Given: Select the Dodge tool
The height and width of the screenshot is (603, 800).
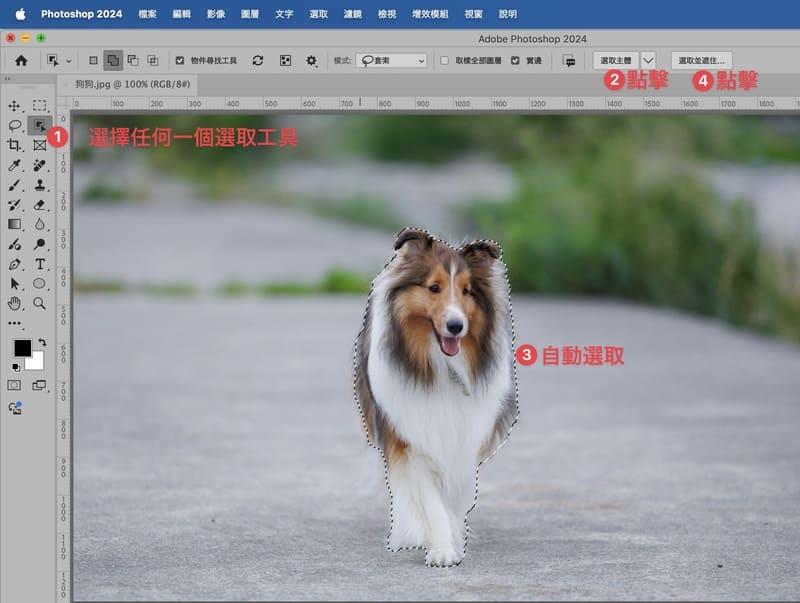Looking at the screenshot, I should click(x=39, y=244).
